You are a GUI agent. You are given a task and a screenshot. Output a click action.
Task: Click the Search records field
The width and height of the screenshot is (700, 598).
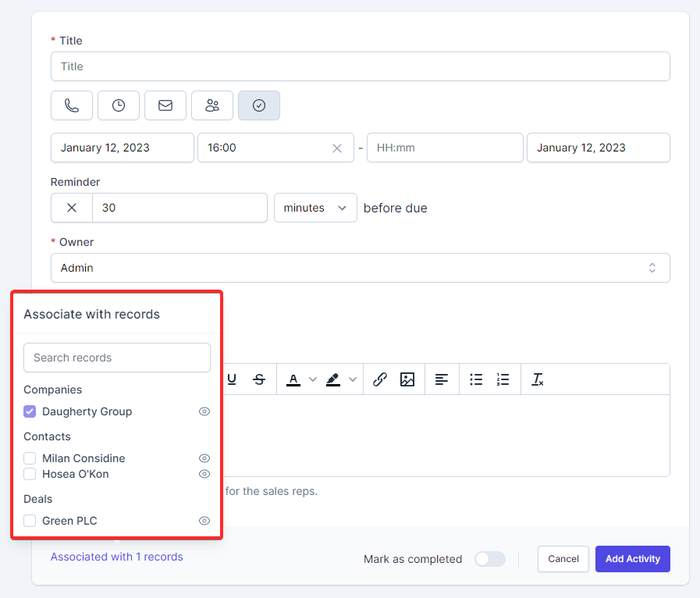click(x=117, y=358)
